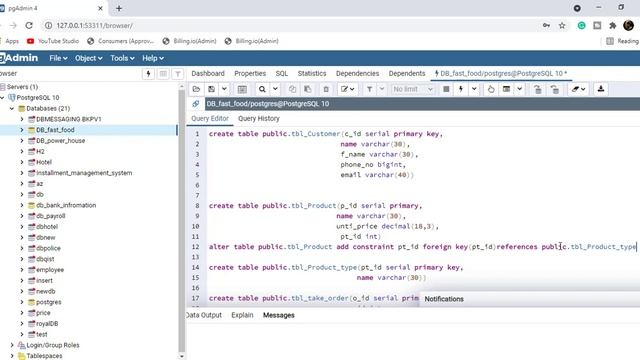
Task: Click Filtered Rows funnel icon in browser panel
Action: tap(178, 74)
